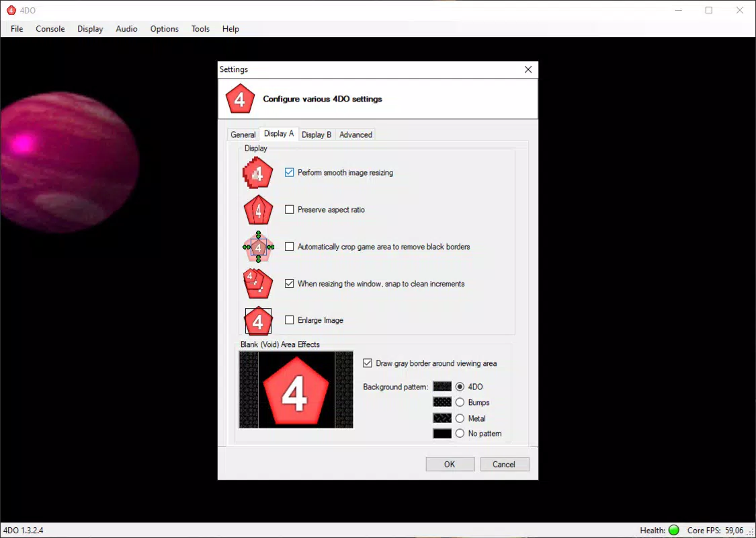Screen dimensions: 756x538
Task: Click the No pattern black swatch
Action: pos(442,433)
